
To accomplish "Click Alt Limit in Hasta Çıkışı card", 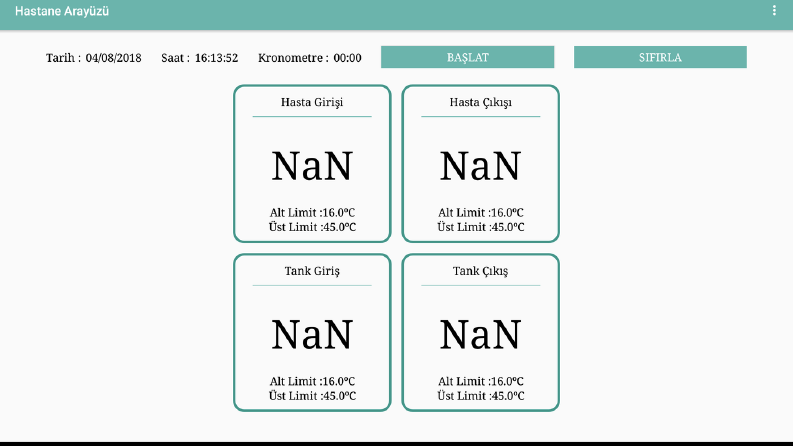I will 480,212.
